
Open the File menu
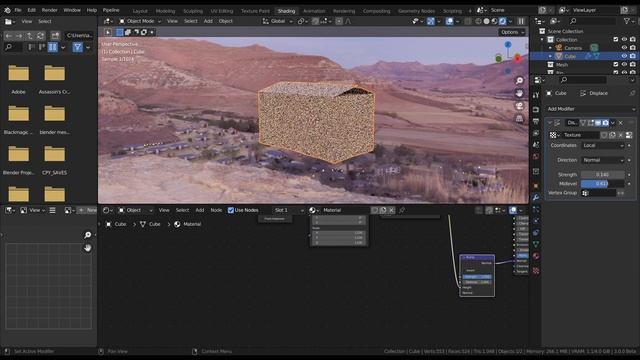point(18,10)
